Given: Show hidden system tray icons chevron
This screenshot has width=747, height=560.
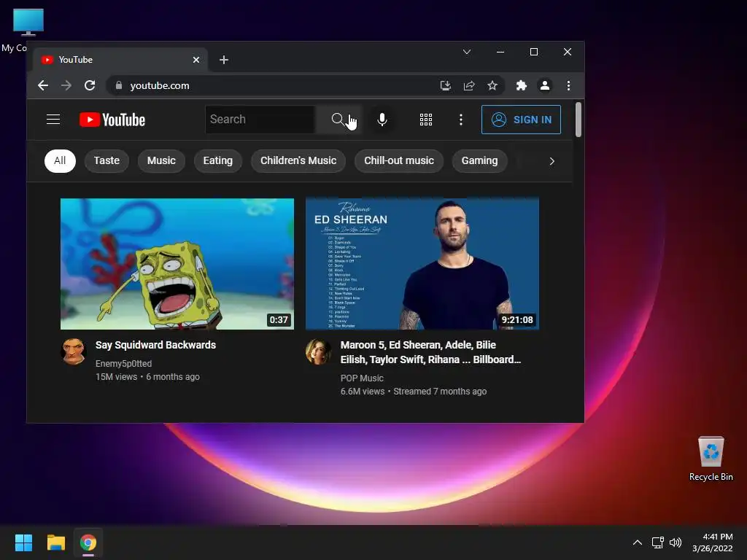Looking at the screenshot, I should pos(638,542).
